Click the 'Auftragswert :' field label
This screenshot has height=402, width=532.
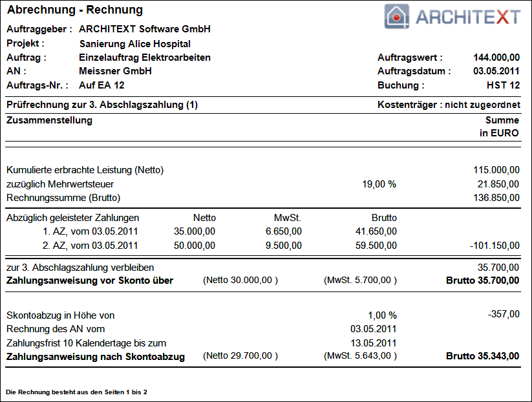[410, 58]
